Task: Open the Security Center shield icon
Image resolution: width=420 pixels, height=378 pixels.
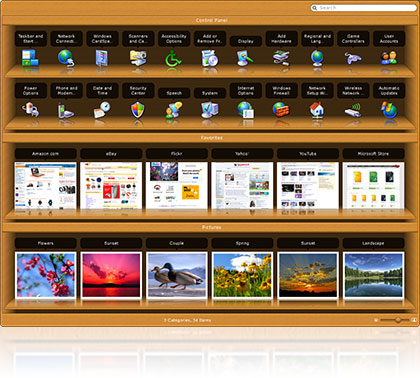Action: (x=138, y=110)
